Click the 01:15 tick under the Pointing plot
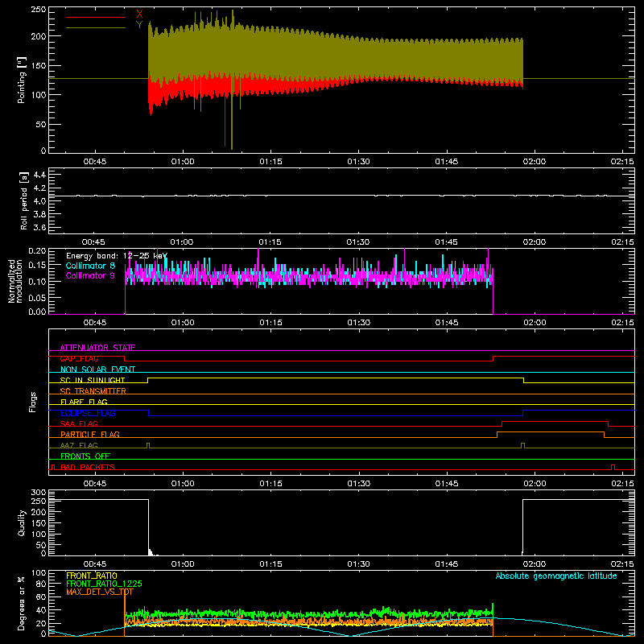This screenshot has height=644, width=644. (270, 162)
